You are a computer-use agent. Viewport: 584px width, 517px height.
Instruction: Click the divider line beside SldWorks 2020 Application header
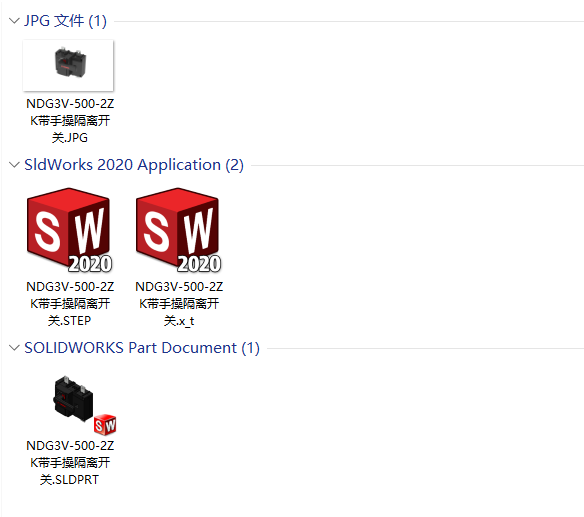coord(418,165)
